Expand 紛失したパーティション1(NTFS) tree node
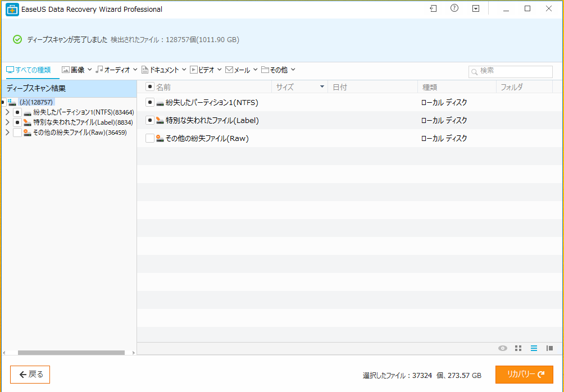 tap(7, 112)
